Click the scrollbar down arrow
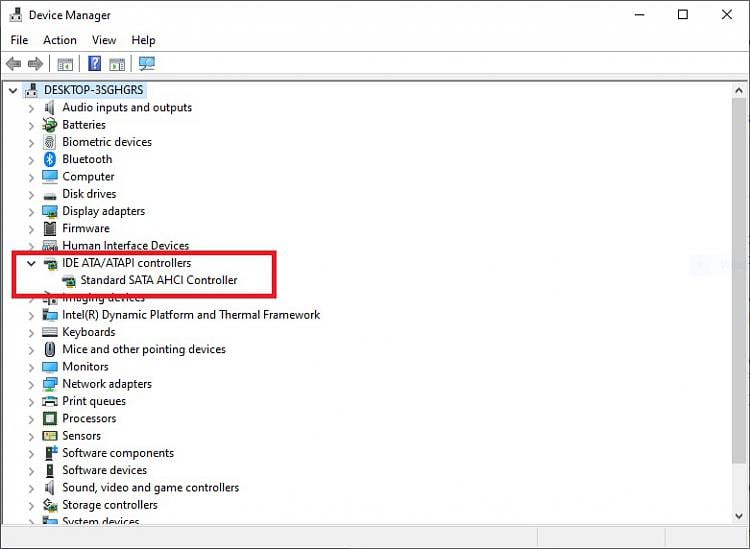The height and width of the screenshot is (549, 750). pyautogui.click(x=739, y=516)
